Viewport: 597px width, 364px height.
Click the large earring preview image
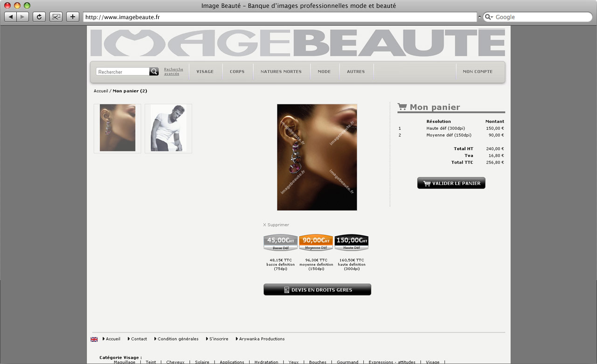pyautogui.click(x=317, y=157)
